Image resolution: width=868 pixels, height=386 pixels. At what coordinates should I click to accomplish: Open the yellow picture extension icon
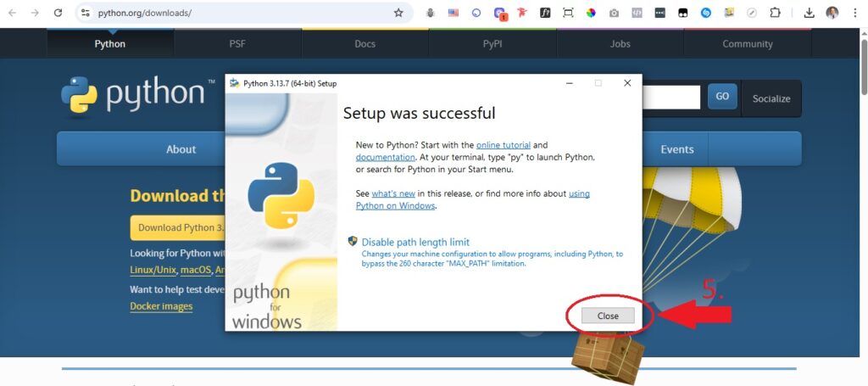click(729, 13)
